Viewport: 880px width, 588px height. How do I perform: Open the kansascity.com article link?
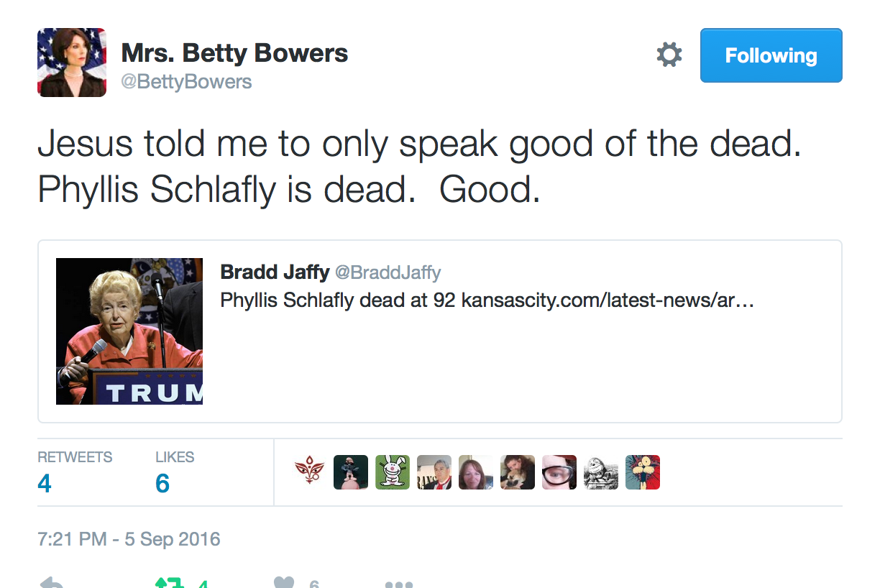[607, 299]
